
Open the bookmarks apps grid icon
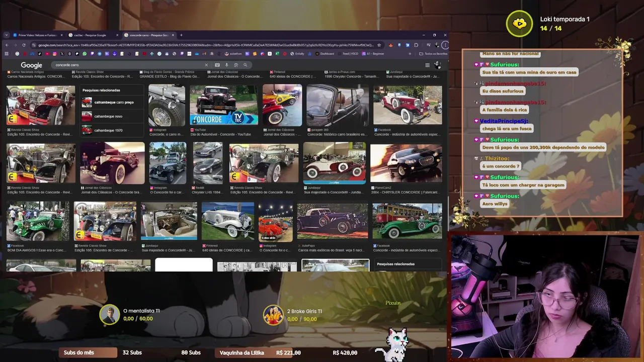(7, 54)
